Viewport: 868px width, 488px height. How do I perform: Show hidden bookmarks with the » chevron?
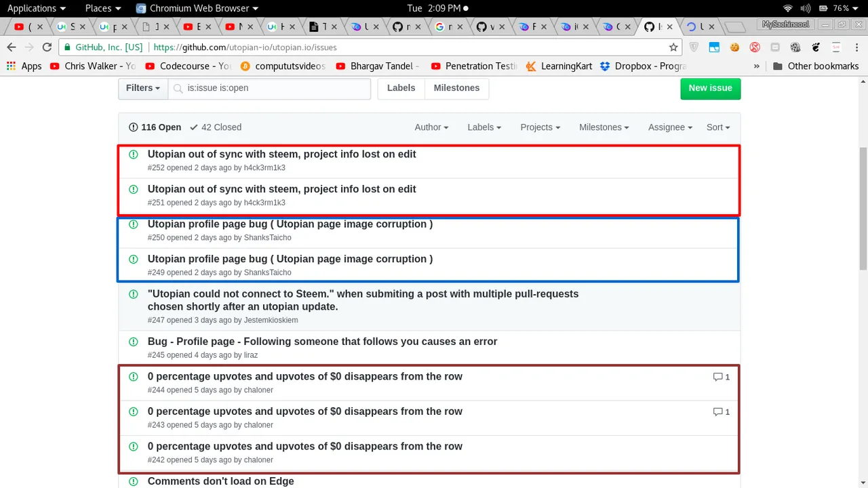[x=757, y=66]
